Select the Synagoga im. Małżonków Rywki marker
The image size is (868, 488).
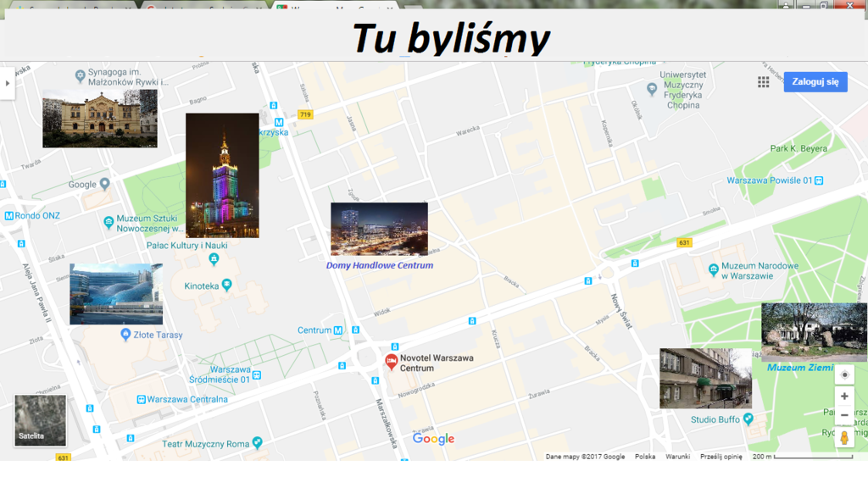coord(81,75)
